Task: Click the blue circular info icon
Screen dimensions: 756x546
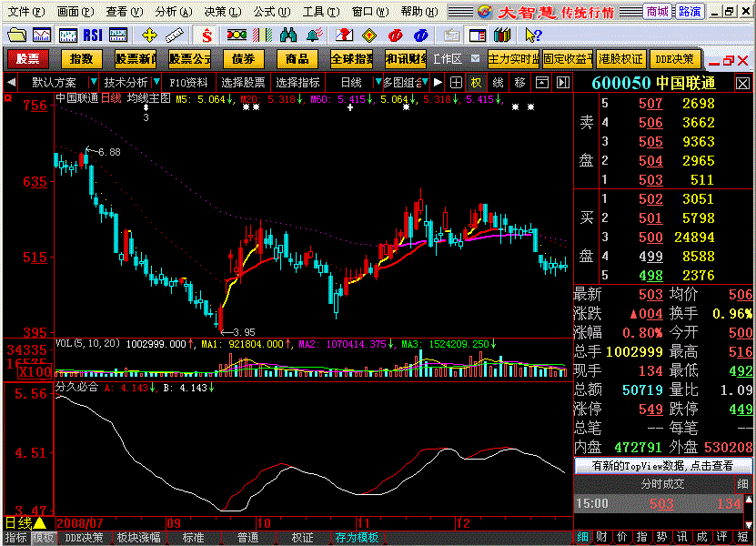Action: click(421, 35)
